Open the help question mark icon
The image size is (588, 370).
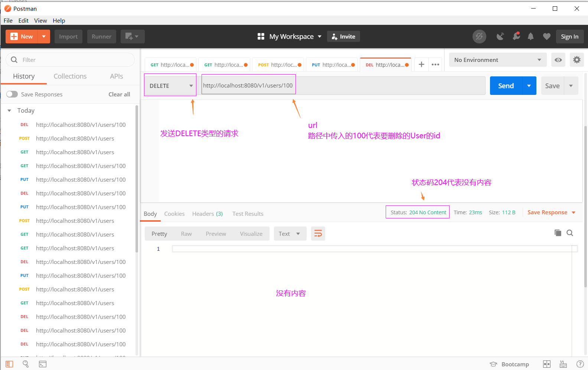coord(580,364)
